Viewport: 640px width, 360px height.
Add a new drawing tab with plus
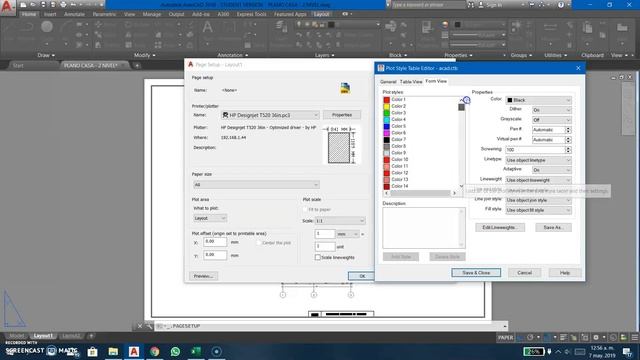(x=137, y=65)
